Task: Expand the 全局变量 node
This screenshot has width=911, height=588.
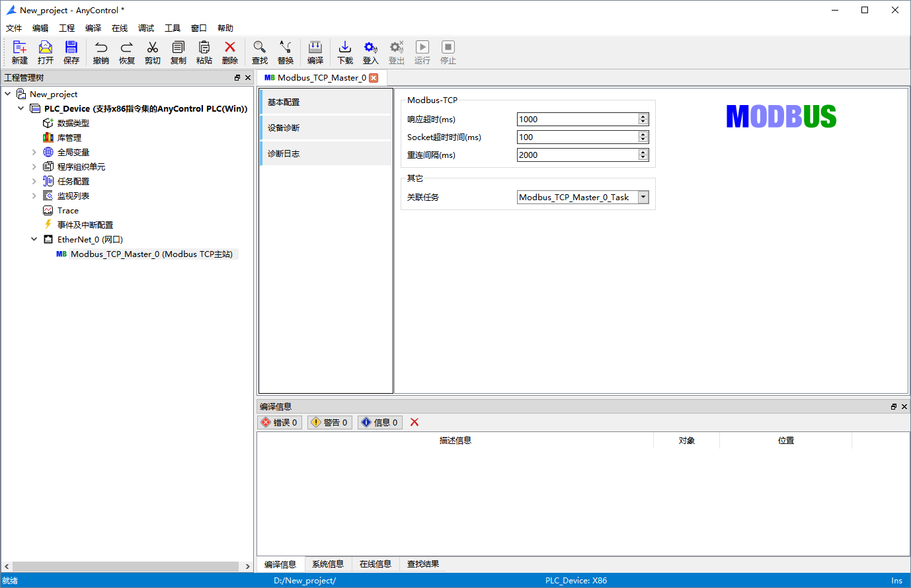Action: click(34, 152)
